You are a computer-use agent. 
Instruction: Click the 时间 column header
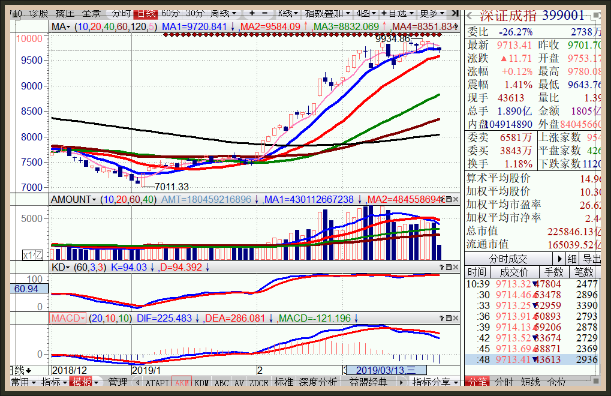tap(477, 272)
